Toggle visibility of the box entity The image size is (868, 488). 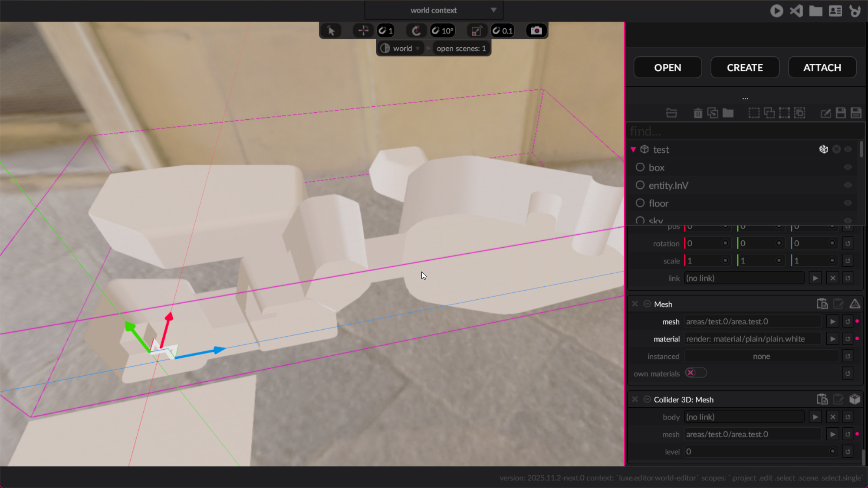[848, 167]
